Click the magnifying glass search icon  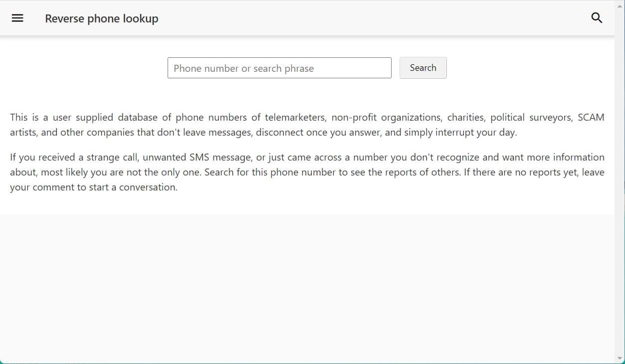597,18
